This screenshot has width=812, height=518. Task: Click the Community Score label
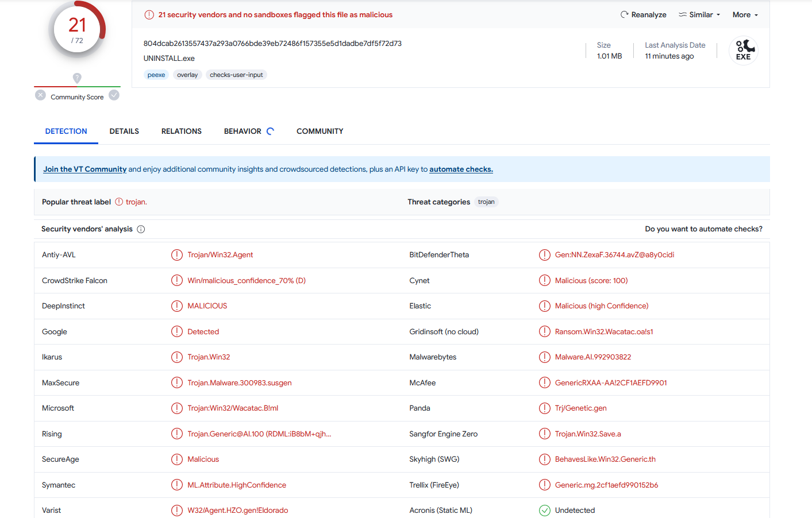[77, 97]
